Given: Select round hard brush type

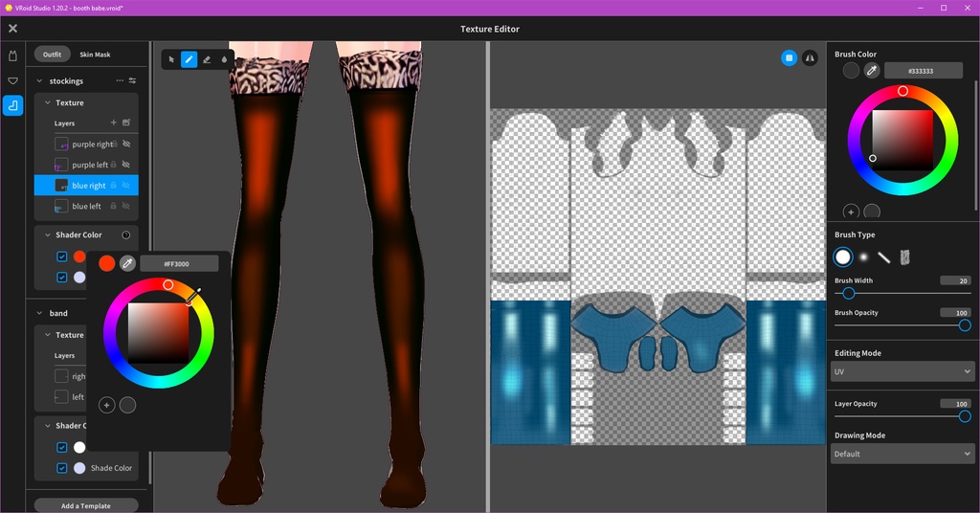Looking at the screenshot, I should click(x=843, y=256).
